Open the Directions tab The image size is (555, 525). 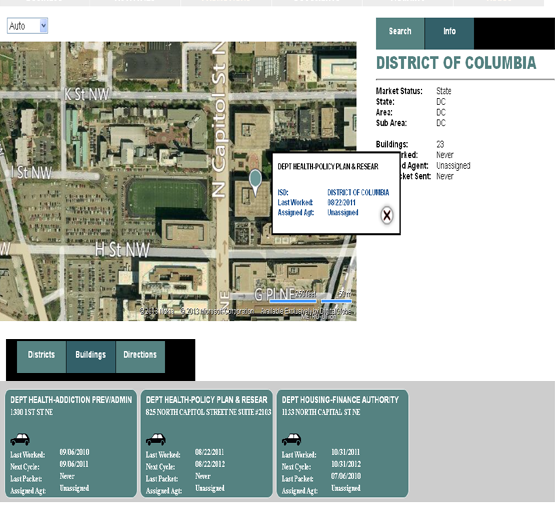point(140,357)
